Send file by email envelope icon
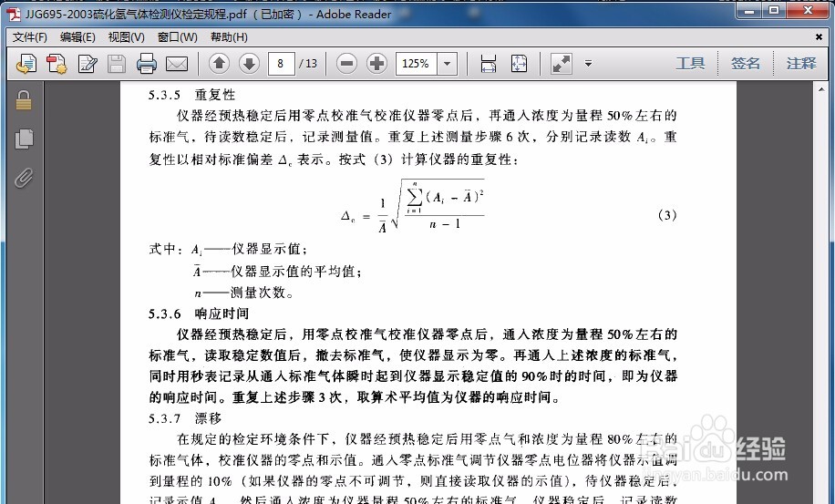835x504 pixels. (x=177, y=64)
